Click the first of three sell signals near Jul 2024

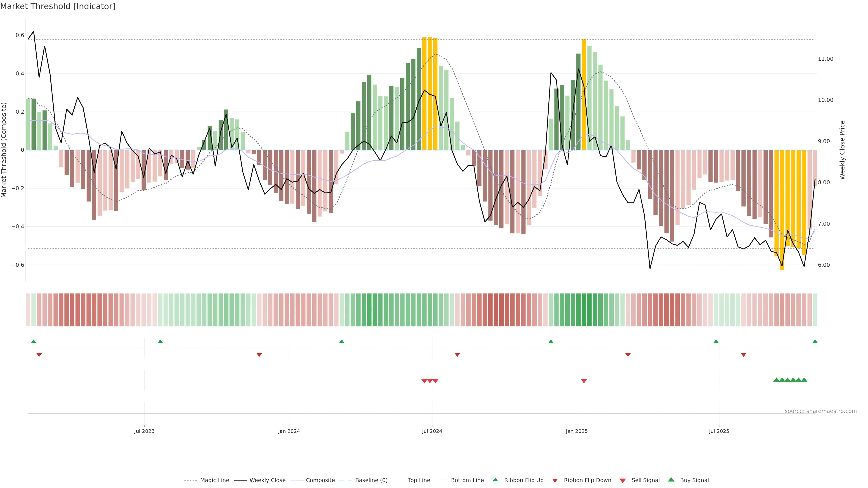coord(424,381)
